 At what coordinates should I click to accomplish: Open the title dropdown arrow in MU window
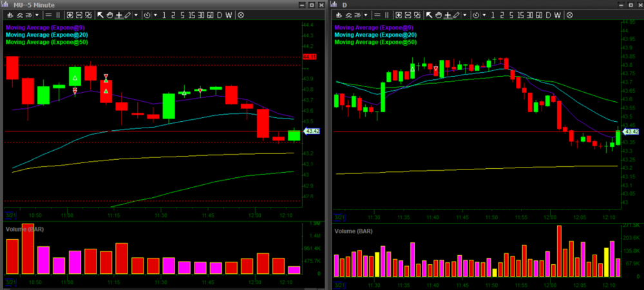click(37, 15)
